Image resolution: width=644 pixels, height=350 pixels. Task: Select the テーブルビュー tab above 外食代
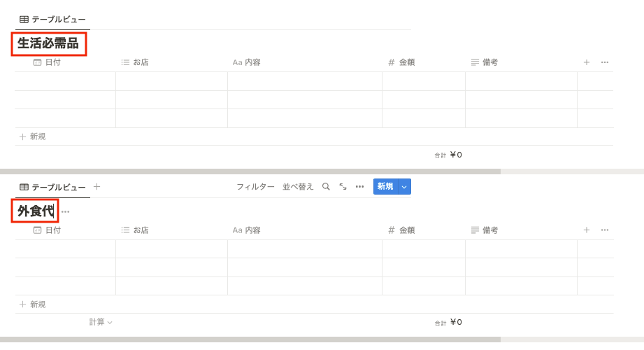[52, 187]
